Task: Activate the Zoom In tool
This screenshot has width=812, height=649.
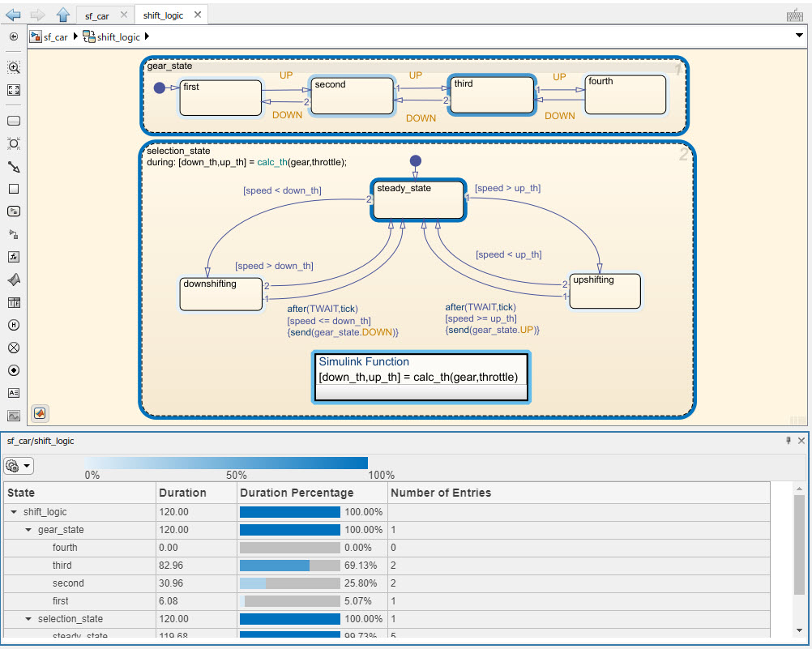Action: click(x=13, y=69)
